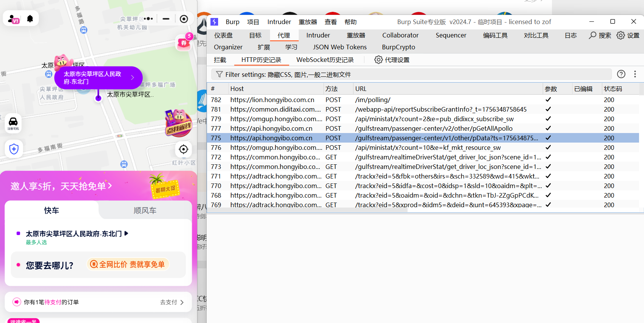Sort by URL column header
644x323 pixels.
(448, 89)
